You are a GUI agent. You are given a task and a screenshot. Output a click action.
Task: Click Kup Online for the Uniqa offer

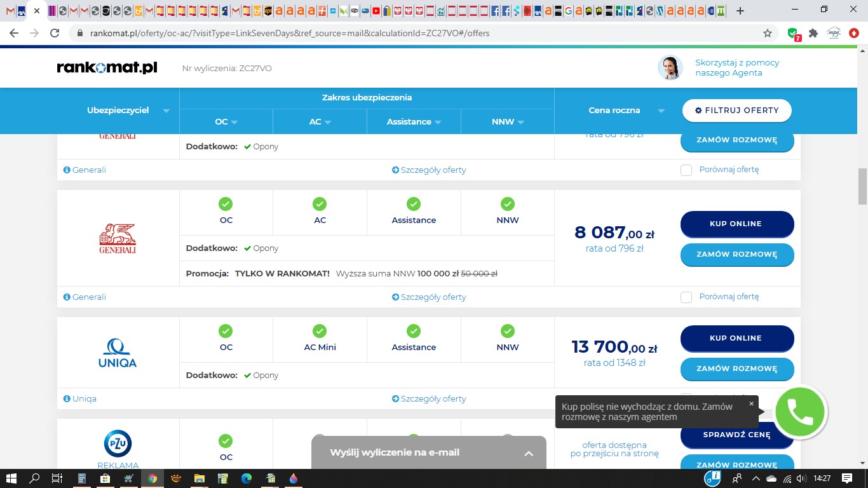[736, 338]
